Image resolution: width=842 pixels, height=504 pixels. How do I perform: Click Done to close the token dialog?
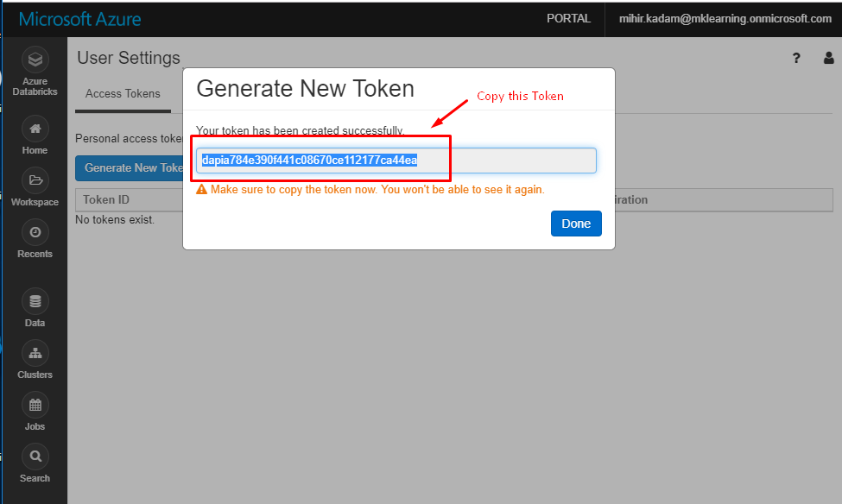[576, 224]
